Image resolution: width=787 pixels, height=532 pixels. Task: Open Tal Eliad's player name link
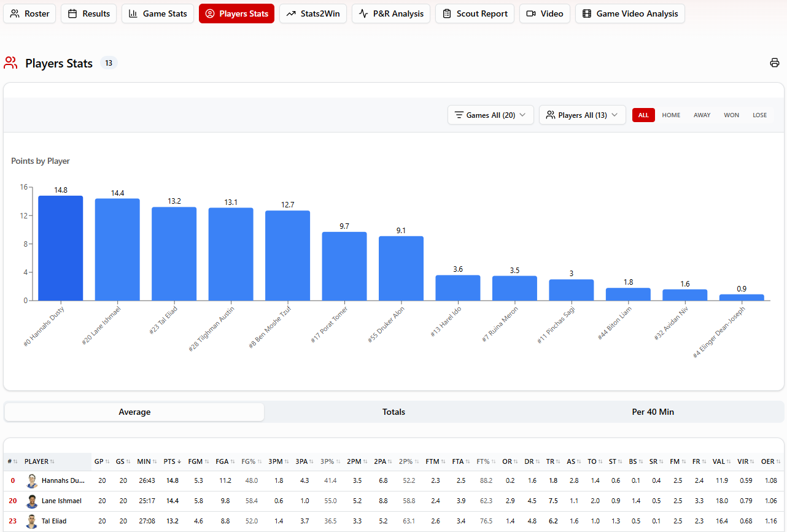pyautogui.click(x=53, y=521)
